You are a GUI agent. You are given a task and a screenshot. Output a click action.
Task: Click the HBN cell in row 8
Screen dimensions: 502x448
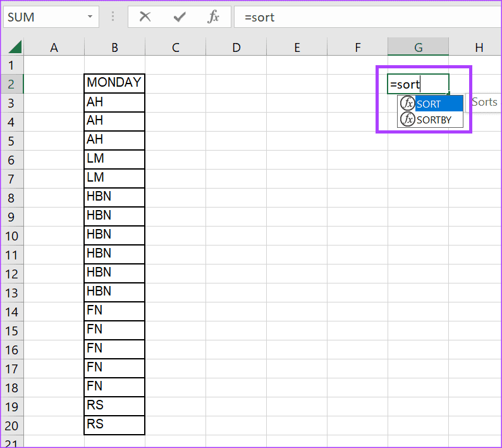click(x=114, y=197)
